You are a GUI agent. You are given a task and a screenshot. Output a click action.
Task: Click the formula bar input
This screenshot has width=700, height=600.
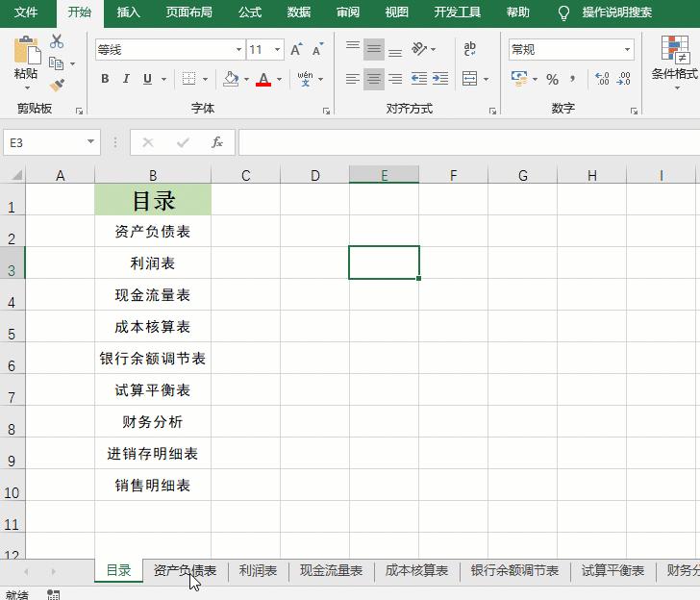tap(469, 143)
